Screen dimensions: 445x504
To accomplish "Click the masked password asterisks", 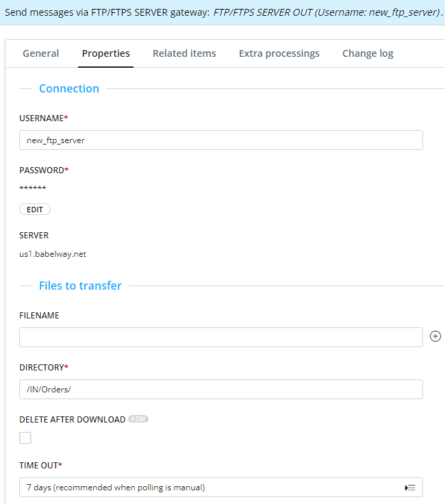I will (x=33, y=188).
